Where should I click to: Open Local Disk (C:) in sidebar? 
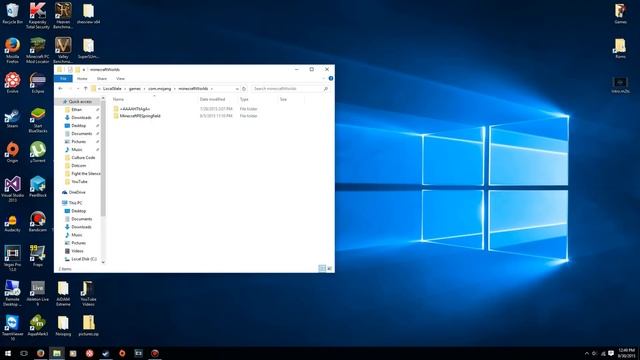pyautogui.click(x=84, y=259)
